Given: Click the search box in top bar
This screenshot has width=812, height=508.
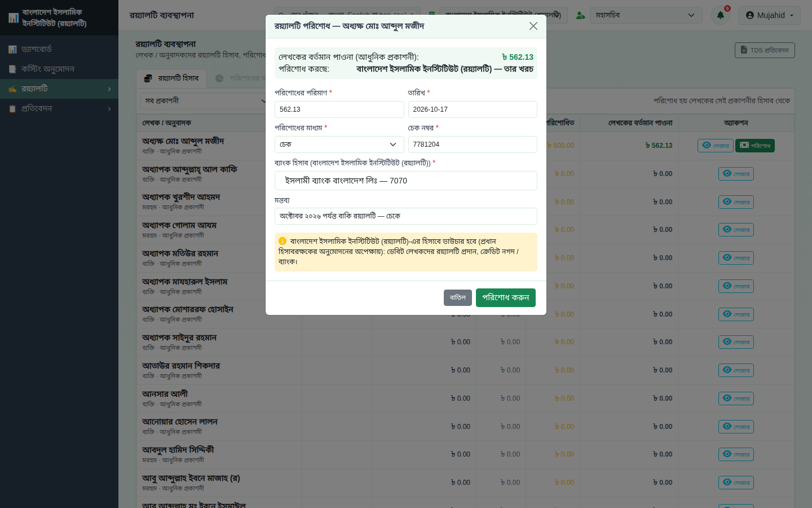Looking at the screenshot, I should [x=347, y=15].
